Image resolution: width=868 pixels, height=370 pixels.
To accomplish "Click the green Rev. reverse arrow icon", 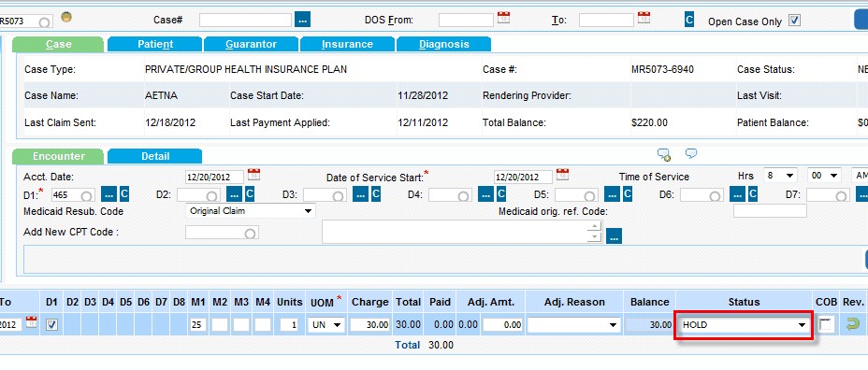I will [x=853, y=325].
